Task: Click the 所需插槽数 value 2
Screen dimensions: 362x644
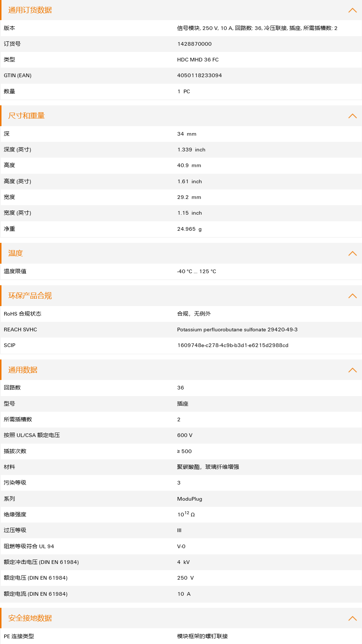Action: (179, 419)
